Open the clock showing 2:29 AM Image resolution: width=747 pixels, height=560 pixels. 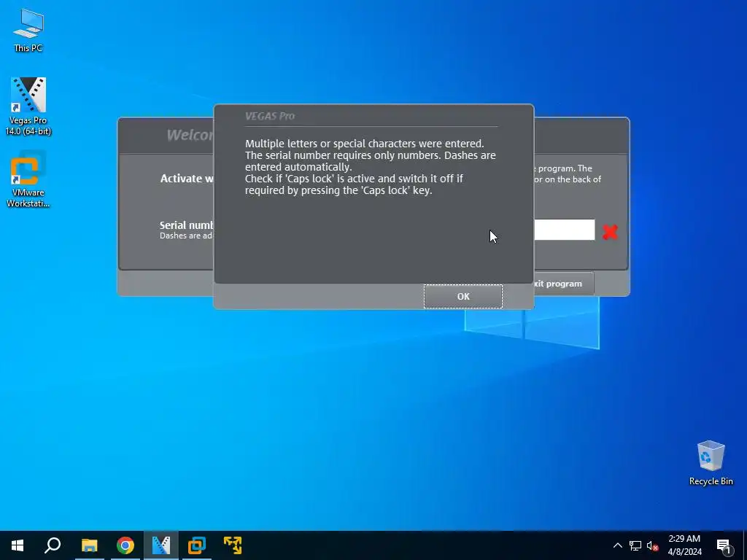click(684, 545)
